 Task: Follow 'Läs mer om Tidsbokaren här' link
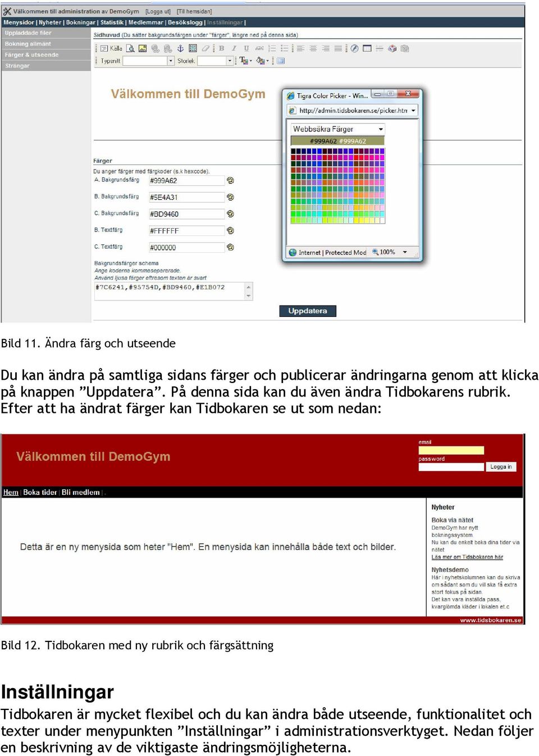click(467, 557)
